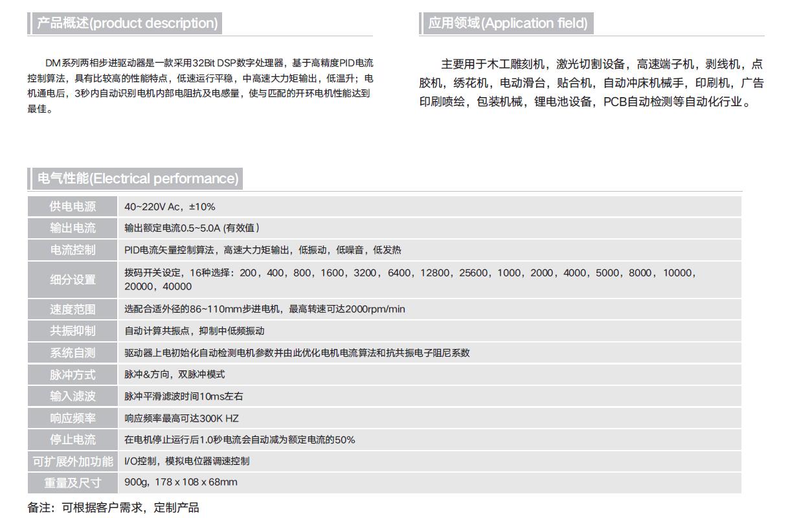
Task: Click the I/O控制，模拟电位器调速控制 value
Action: pyautogui.click(x=186, y=461)
